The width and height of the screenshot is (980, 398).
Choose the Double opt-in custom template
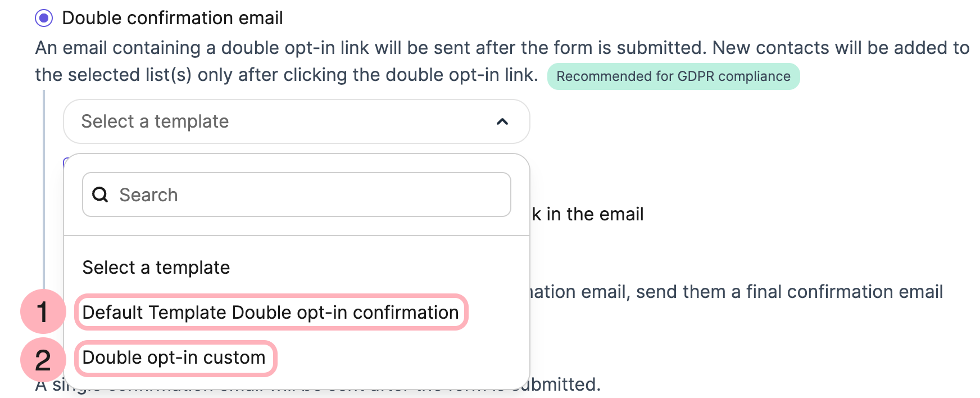pos(174,358)
